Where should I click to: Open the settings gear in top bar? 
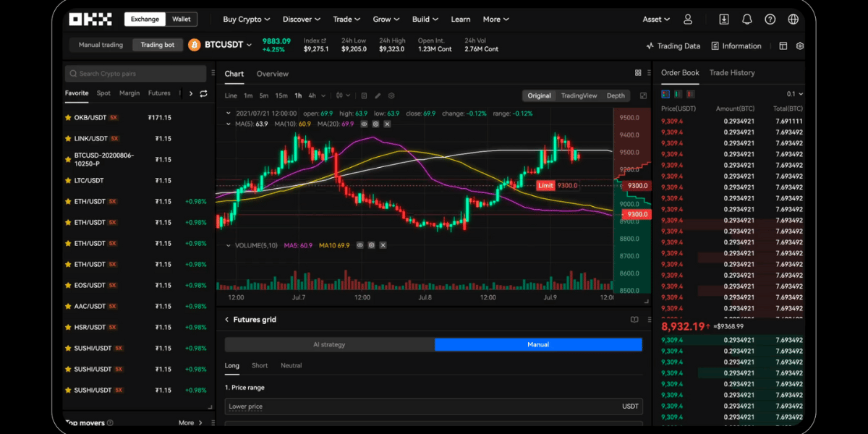coord(800,46)
